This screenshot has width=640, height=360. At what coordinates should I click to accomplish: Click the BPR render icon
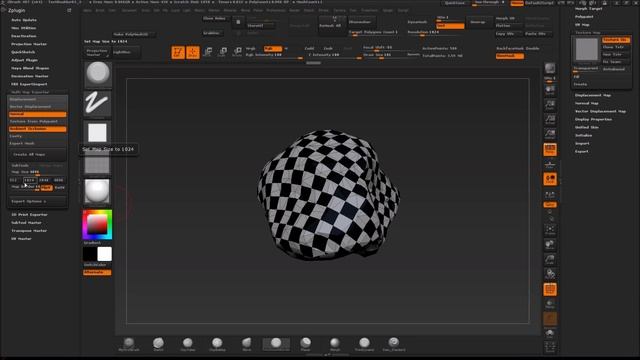(550, 68)
